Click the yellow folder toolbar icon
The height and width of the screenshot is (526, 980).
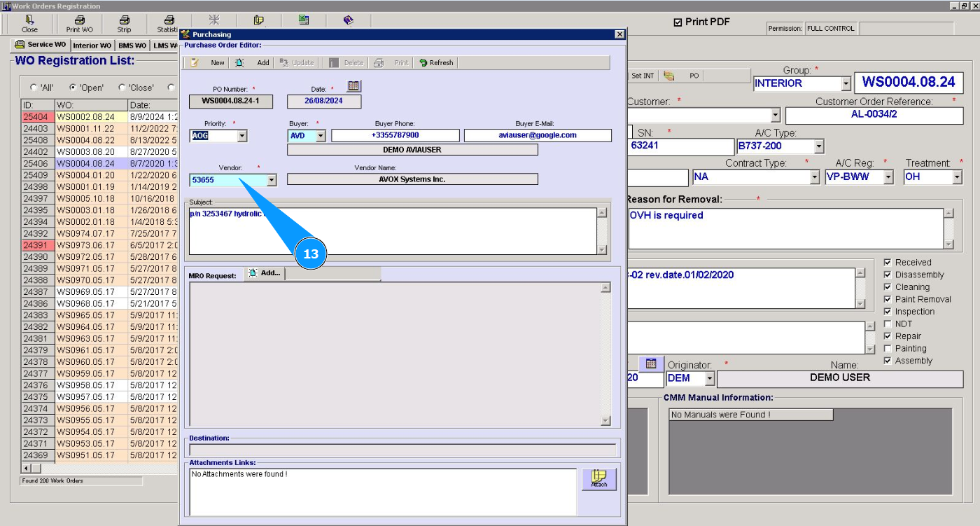tap(258, 20)
